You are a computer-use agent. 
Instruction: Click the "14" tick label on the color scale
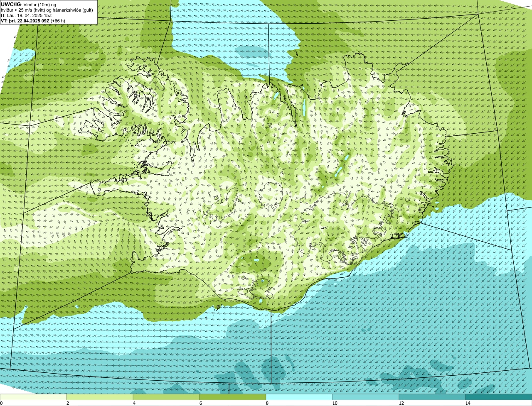tap(468, 403)
